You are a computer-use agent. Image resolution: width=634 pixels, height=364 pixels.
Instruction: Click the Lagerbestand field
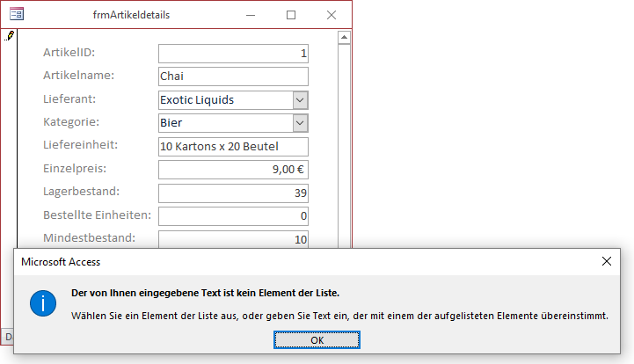click(233, 193)
